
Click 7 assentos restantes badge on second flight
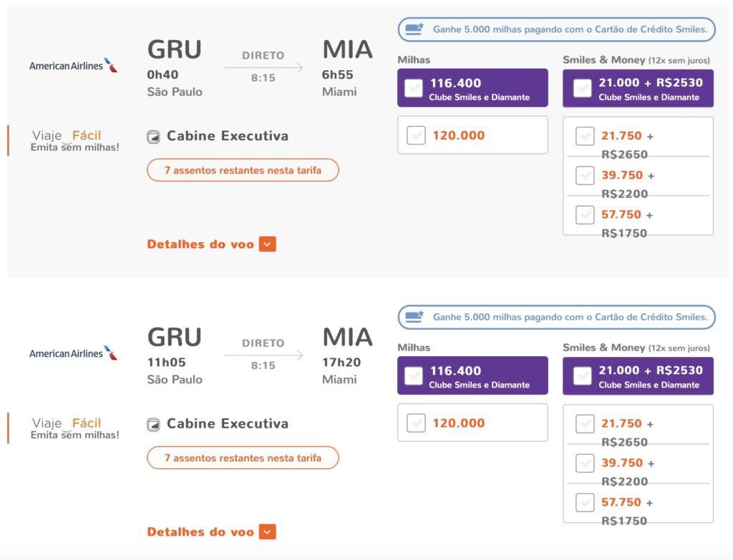point(243,458)
